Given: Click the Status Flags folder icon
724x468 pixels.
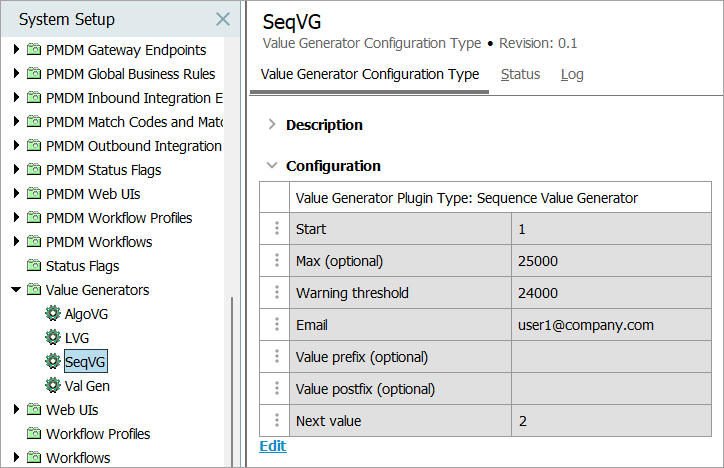Looking at the screenshot, I should pyautogui.click(x=34, y=266).
